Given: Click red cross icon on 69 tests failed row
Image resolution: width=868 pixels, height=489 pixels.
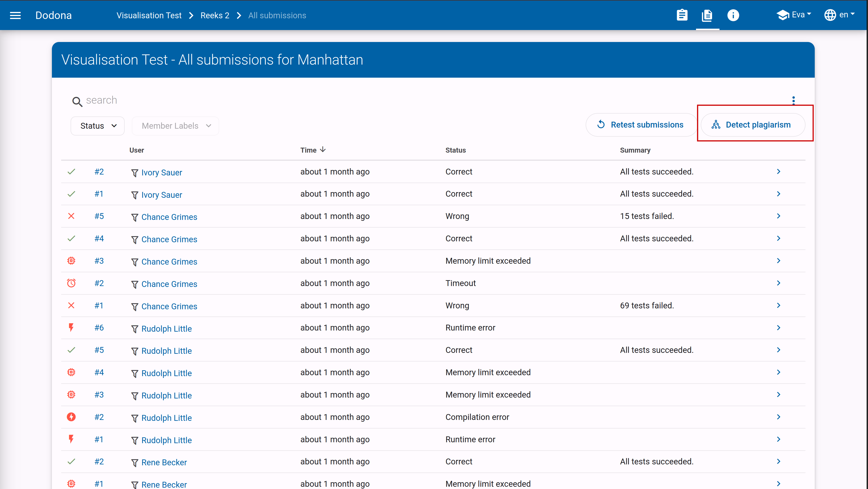Looking at the screenshot, I should click(x=71, y=305).
